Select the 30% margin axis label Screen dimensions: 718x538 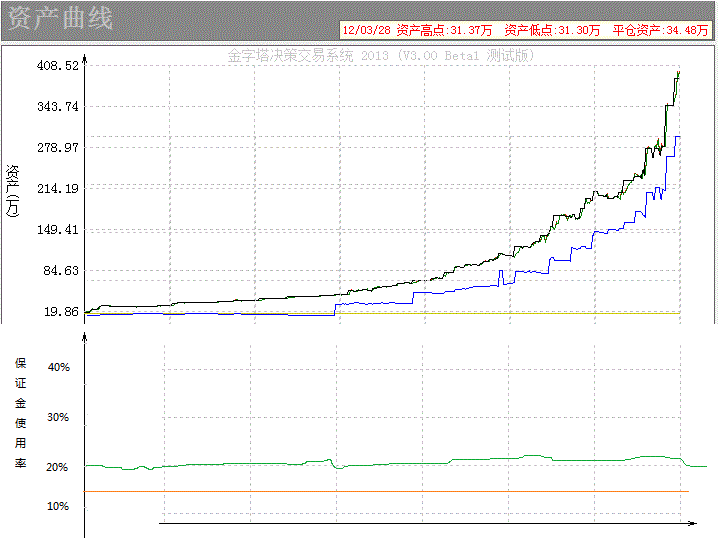(x=58, y=417)
